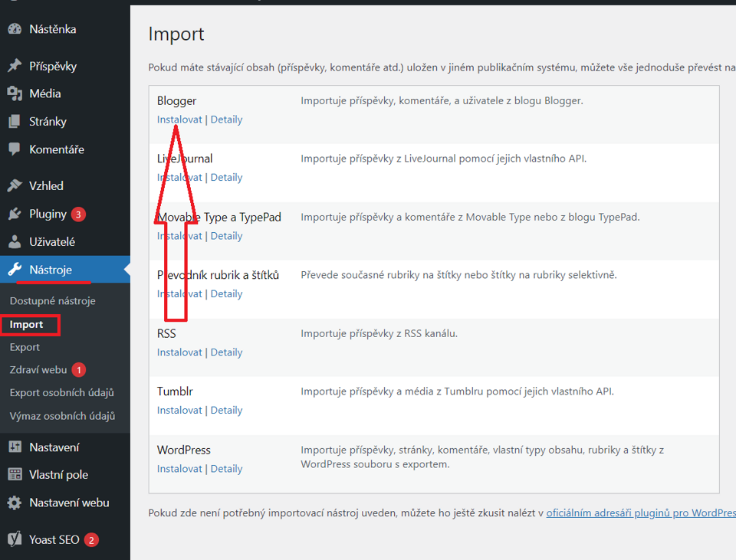This screenshot has width=736, height=560.
Task: View Detaily for WordPress importer
Action: coord(226,469)
